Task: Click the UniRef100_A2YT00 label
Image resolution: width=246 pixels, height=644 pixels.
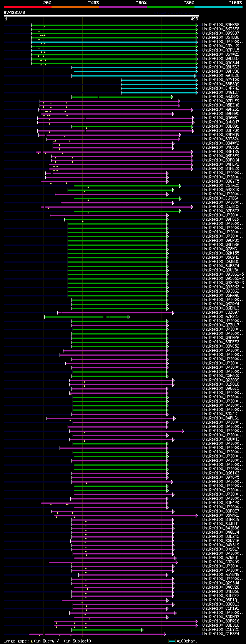Action: click(221, 80)
